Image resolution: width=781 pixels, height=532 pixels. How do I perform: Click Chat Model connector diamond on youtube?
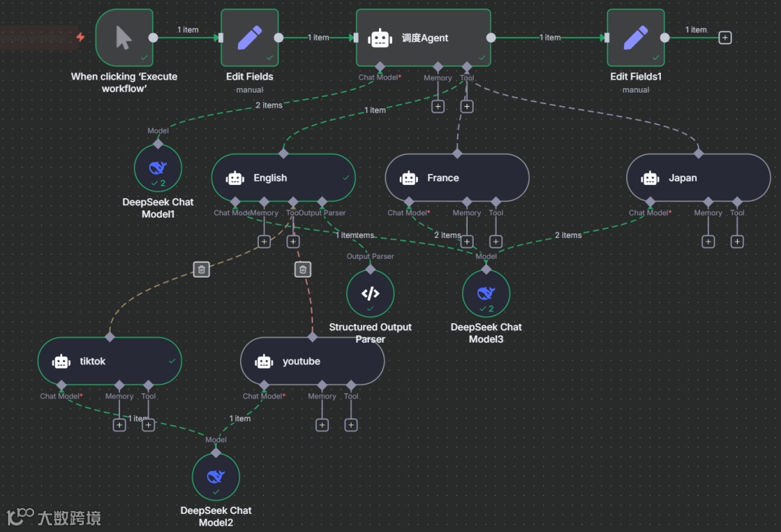[264, 385]
